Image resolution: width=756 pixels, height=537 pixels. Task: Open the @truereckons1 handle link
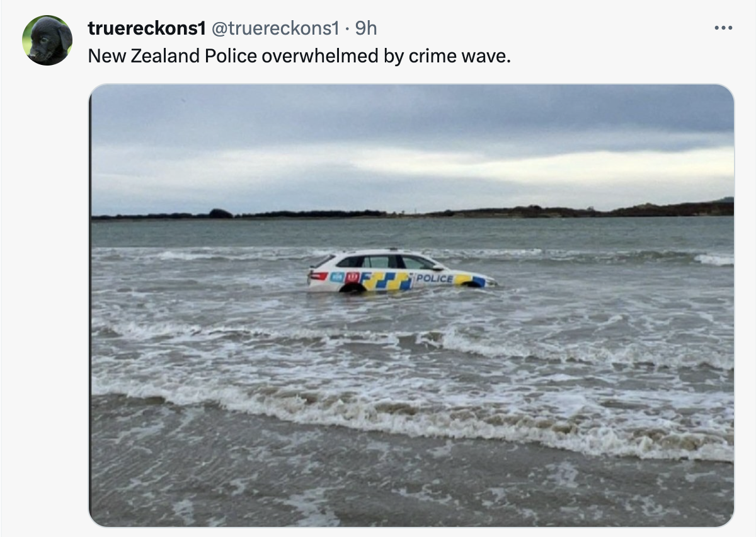(x=275, y=28)
